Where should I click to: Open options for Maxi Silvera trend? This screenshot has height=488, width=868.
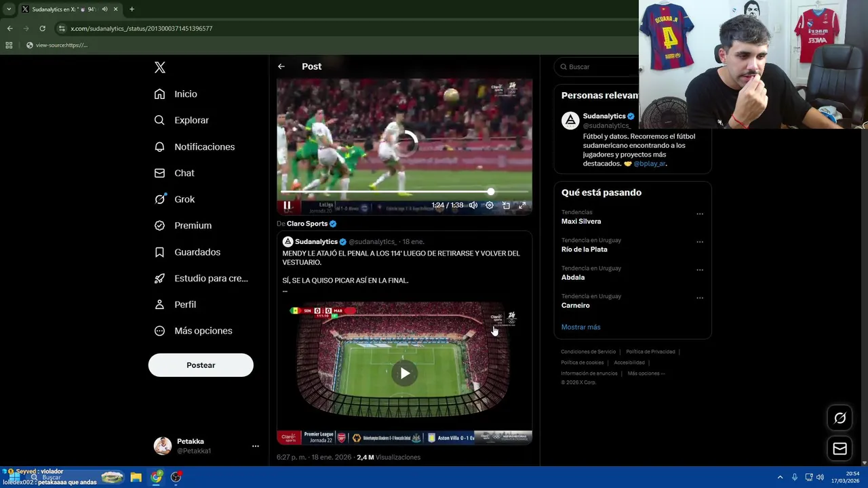[700, 214]
